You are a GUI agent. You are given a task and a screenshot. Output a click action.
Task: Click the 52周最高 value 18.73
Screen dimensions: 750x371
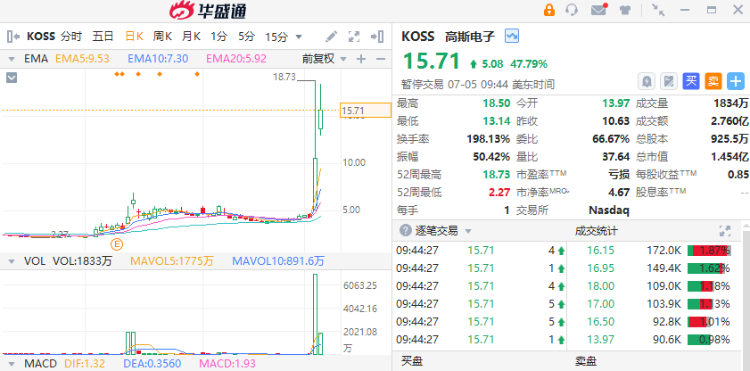[x=496, y=175]
